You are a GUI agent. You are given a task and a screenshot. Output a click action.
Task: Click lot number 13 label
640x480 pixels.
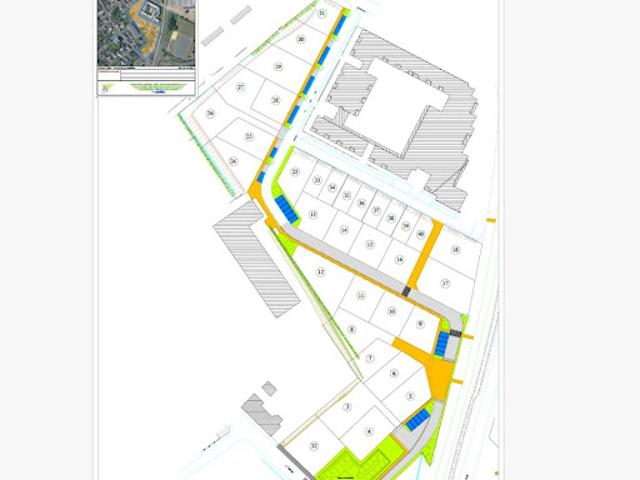coord(313,215)
